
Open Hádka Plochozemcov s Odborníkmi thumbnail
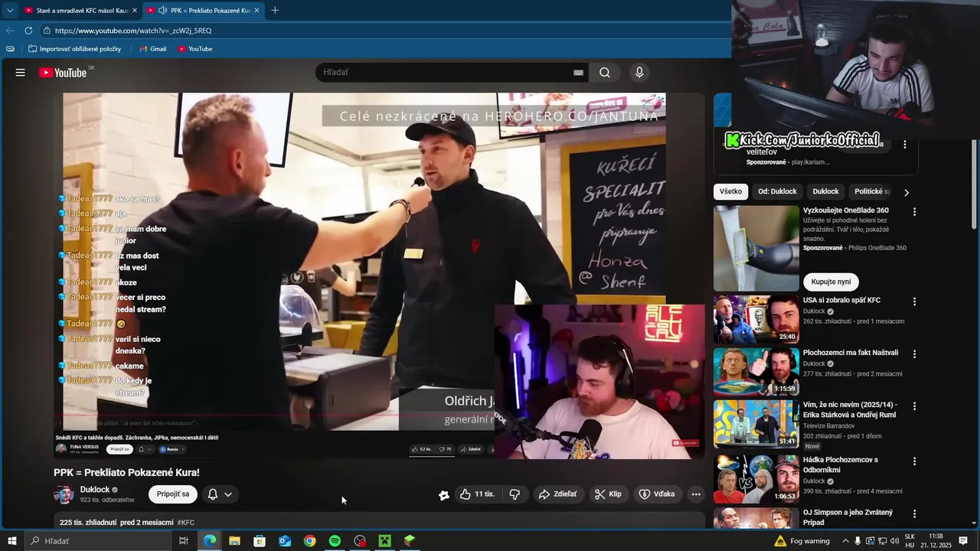coord(756,479)
